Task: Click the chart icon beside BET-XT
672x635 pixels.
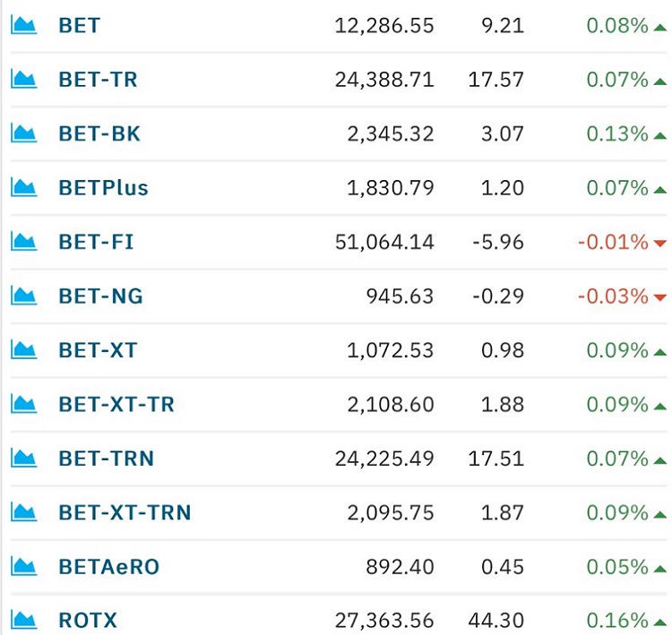Action: [23, 349]
